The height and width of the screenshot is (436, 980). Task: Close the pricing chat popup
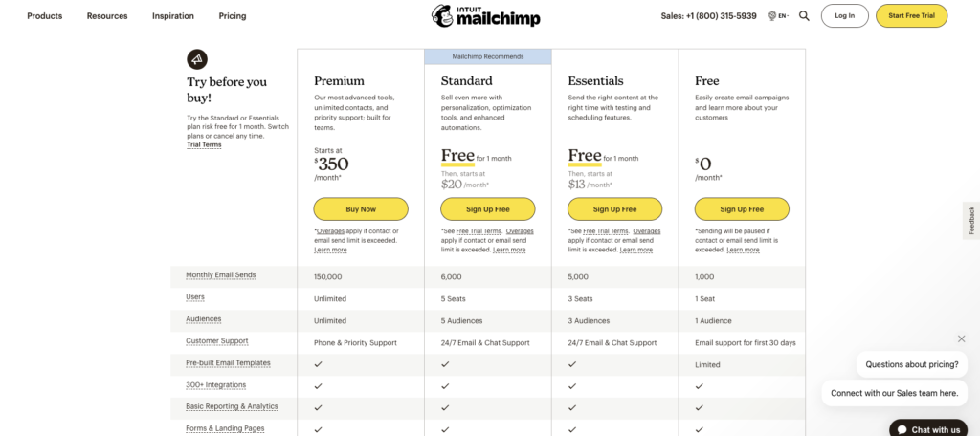coord(961,338)
